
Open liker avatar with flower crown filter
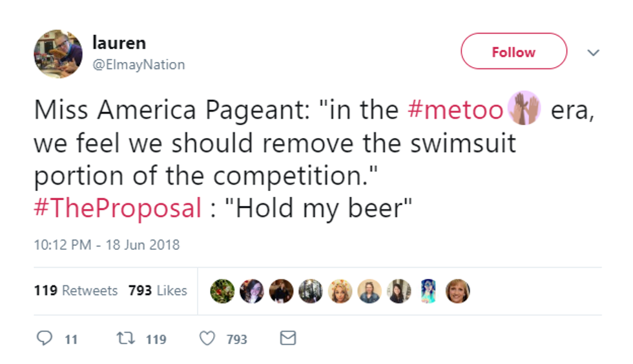coord(340,291)
